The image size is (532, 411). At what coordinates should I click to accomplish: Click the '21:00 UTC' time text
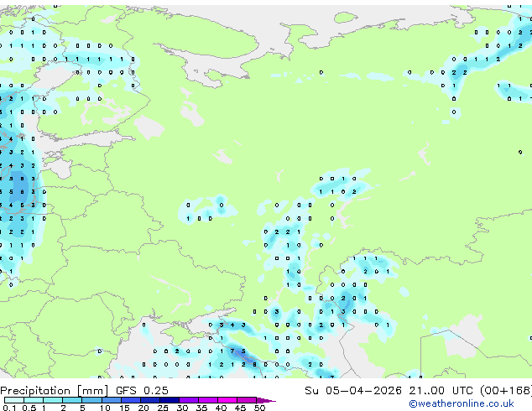441,391
